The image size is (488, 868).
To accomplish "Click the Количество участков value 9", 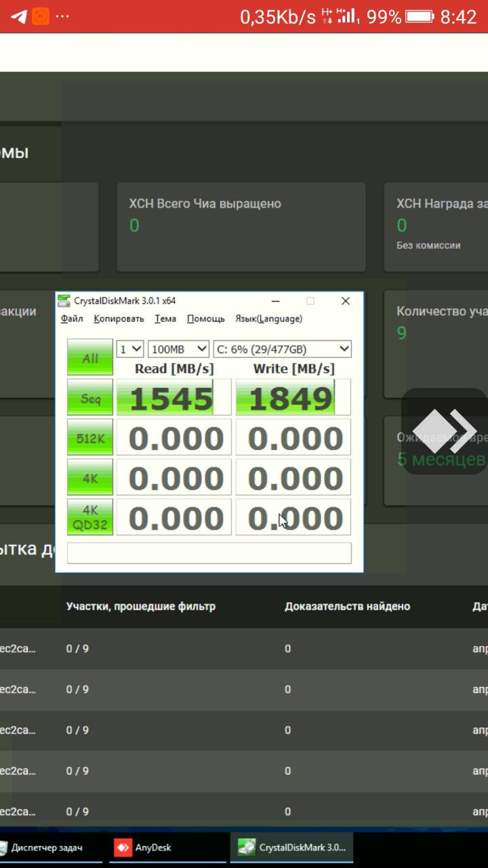I will tap(402, 333).
